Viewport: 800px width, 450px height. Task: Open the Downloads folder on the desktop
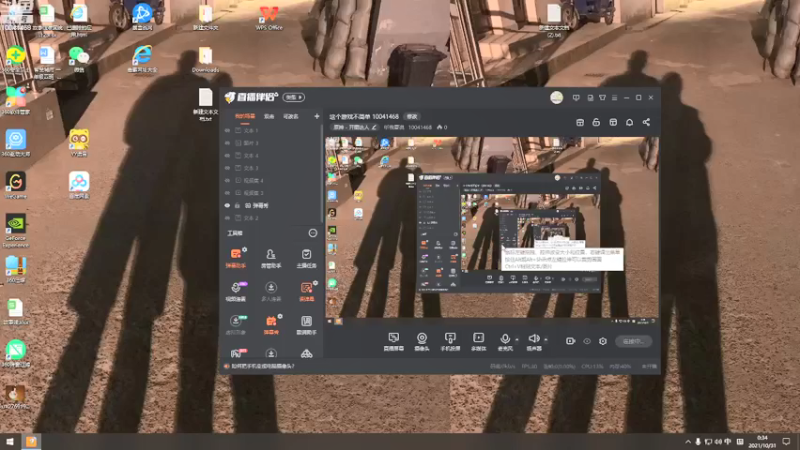205,60
